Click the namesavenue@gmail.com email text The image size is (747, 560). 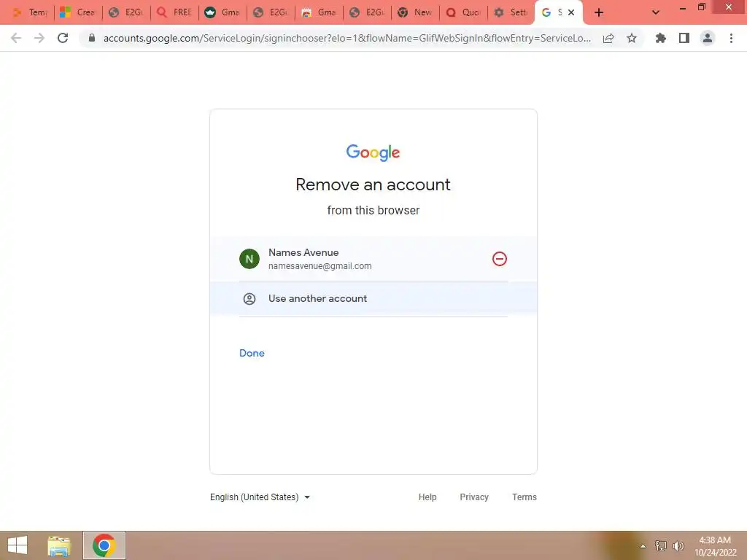[320, 266]
